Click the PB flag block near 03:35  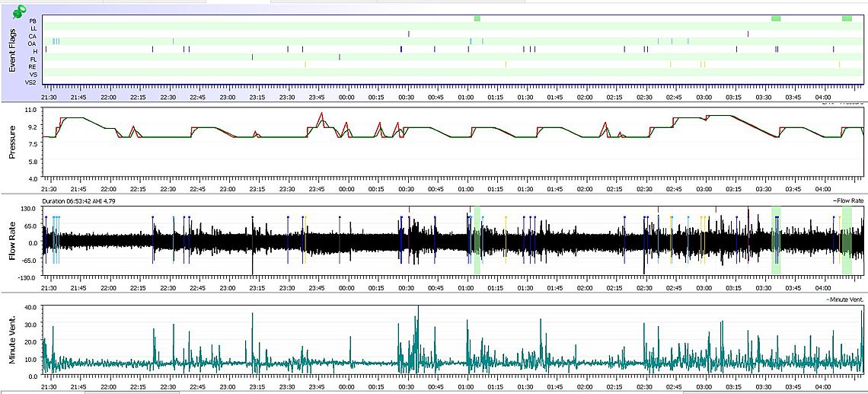click(x=776, y=19)
